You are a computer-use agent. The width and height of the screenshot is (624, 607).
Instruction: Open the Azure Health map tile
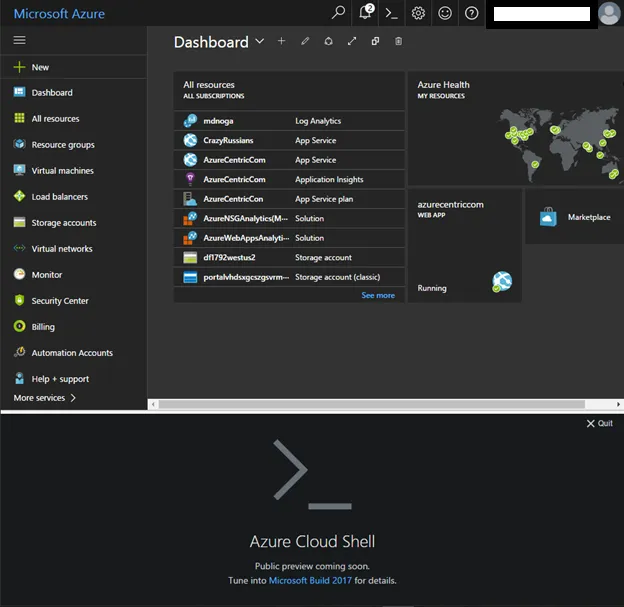516,128
